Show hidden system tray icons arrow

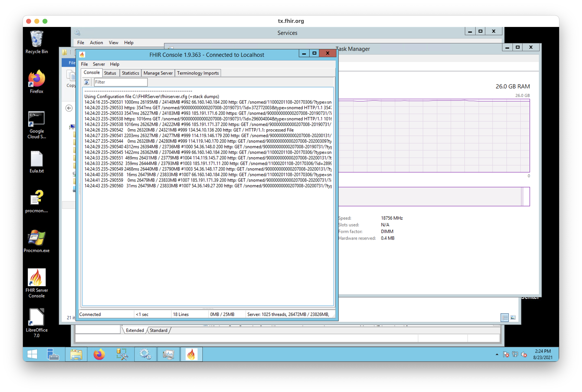[497, 354]
